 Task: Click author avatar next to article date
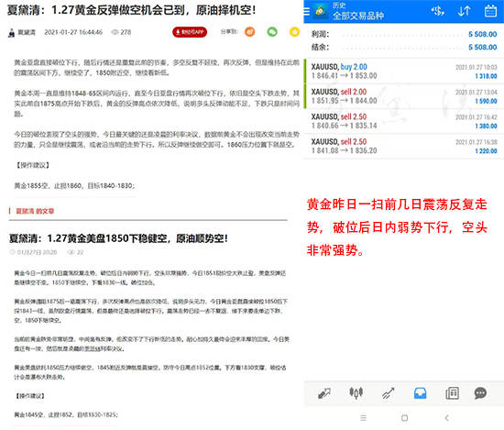pos(12,32)
